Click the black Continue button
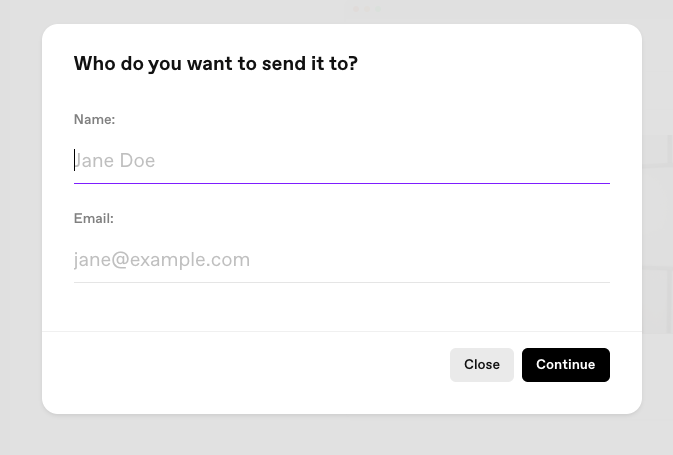 click(566, 364)
